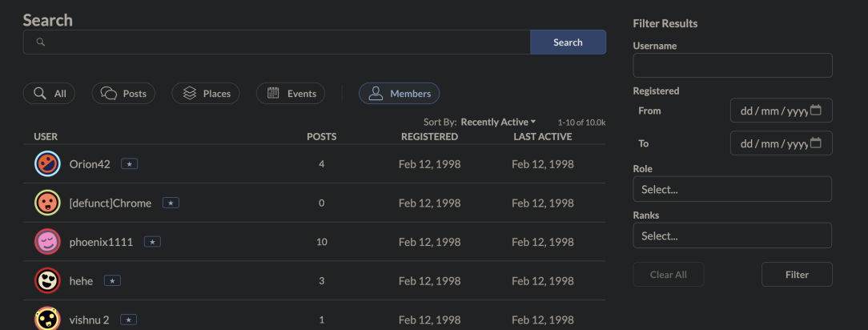Image resolution: width=868 pixels, height=330 pixels.
Task: Switch to the Places filter tab
Action: tap(207, 94)
